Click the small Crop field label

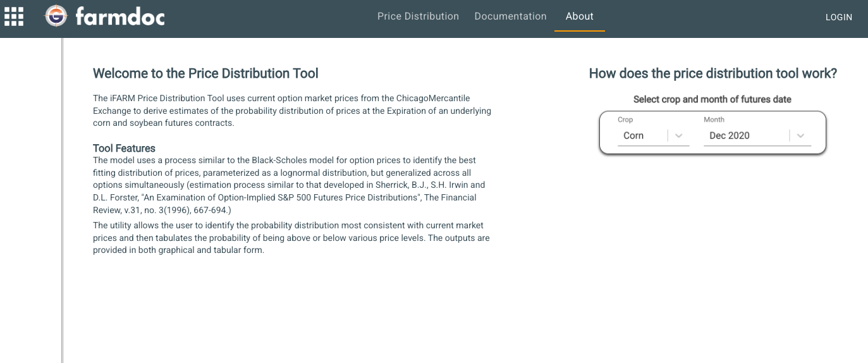[x=625, y=120]
